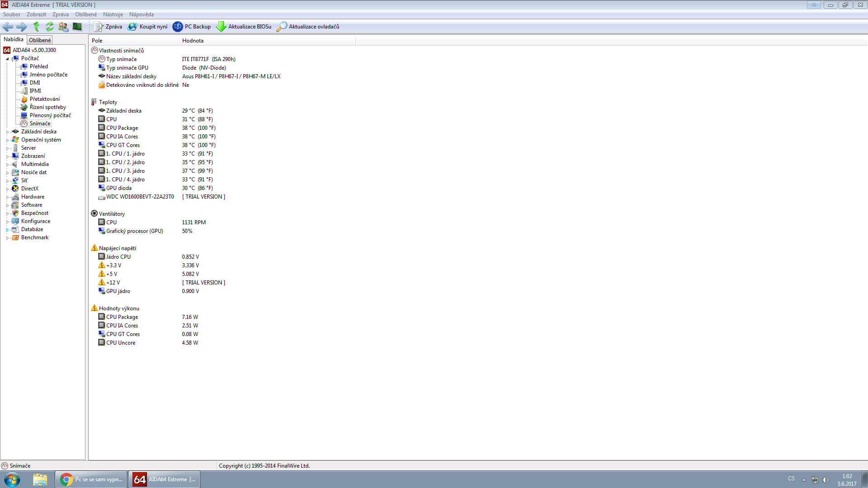Viewport: 868px width, 488px height.
Task: Click the Forward navigation arrow
Action: click(21, 27)
